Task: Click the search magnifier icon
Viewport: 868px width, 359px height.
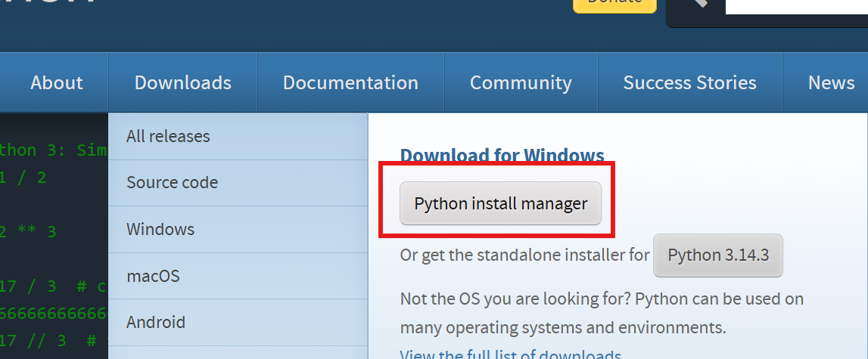Action: (700, 3)
